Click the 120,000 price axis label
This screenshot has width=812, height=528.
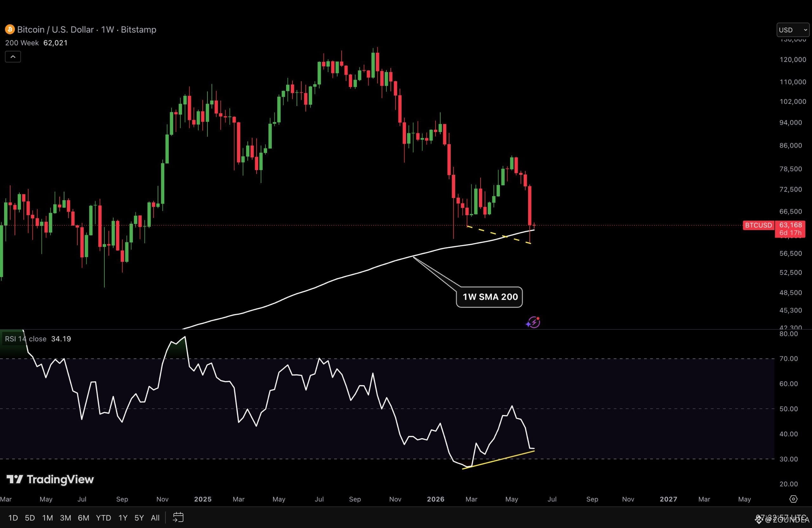793,60
